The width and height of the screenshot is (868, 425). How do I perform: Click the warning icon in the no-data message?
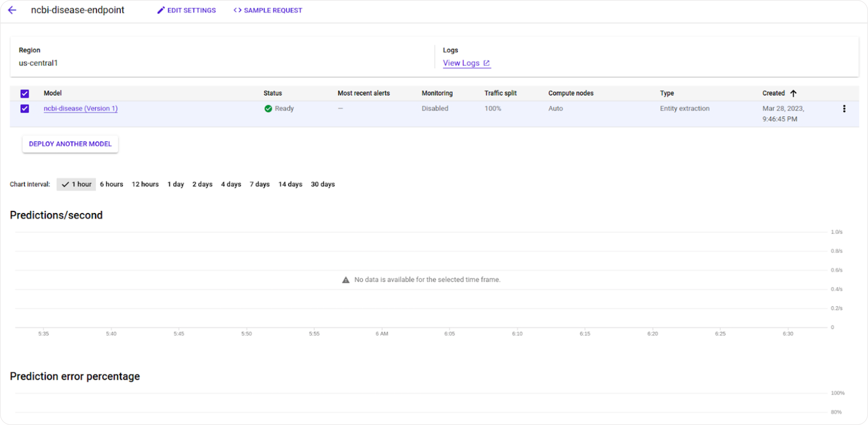(346, 280)
